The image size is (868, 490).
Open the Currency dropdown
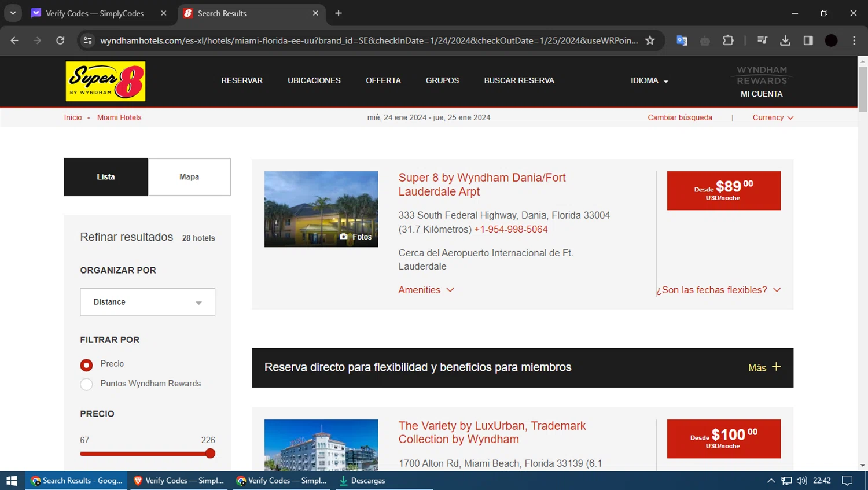773,117
